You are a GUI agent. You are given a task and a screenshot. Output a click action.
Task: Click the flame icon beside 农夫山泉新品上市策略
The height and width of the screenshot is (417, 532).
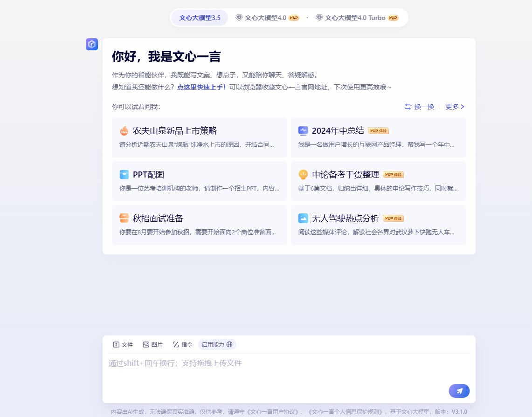[x=124, y=131]
